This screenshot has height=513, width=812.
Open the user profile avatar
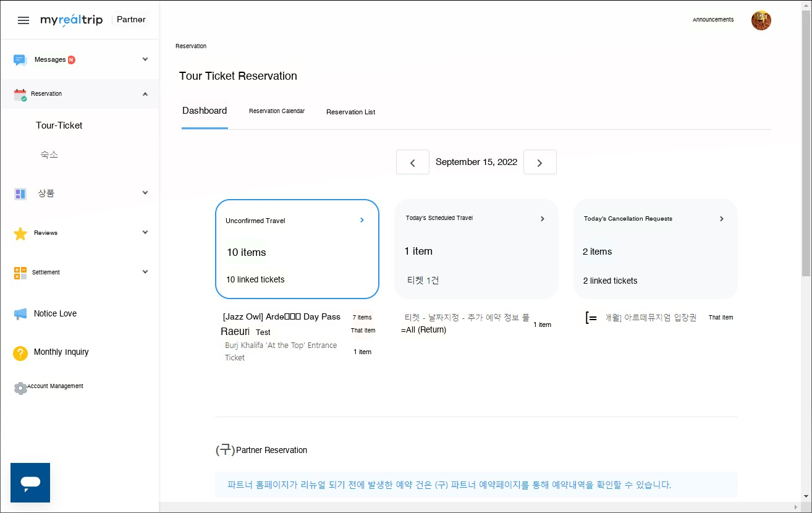761,20
